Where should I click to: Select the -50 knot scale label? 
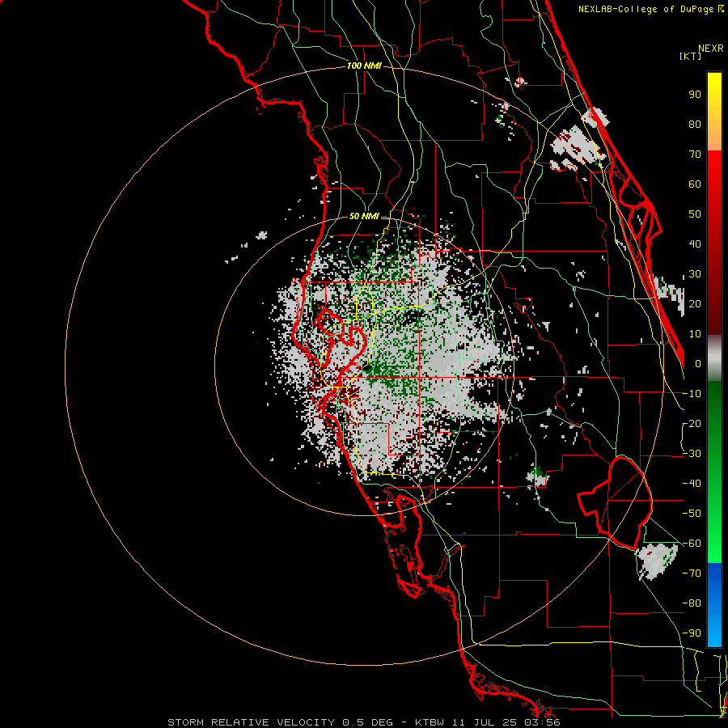692,514
